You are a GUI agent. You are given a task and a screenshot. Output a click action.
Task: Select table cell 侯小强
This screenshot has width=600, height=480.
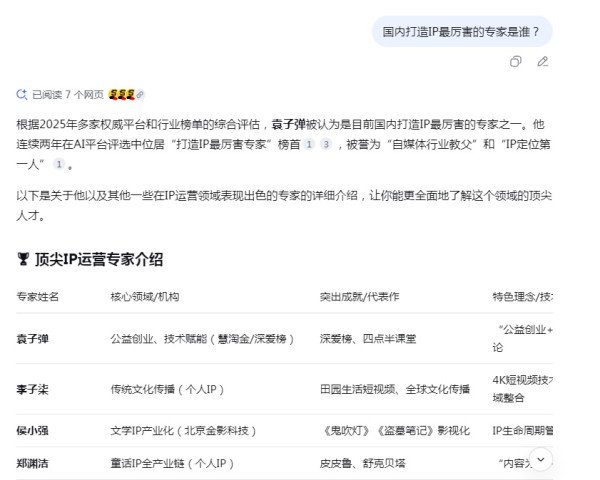[33, 431]
